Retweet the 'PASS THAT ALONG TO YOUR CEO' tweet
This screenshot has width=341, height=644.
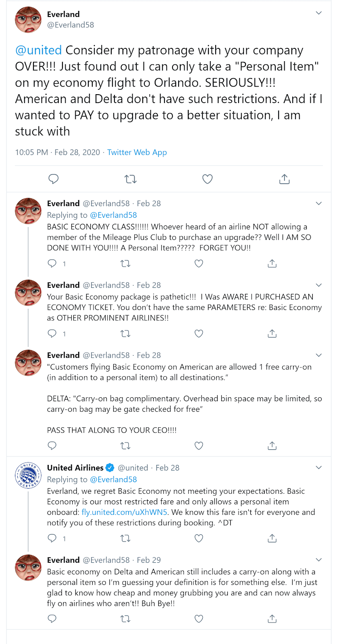(125, 446)
